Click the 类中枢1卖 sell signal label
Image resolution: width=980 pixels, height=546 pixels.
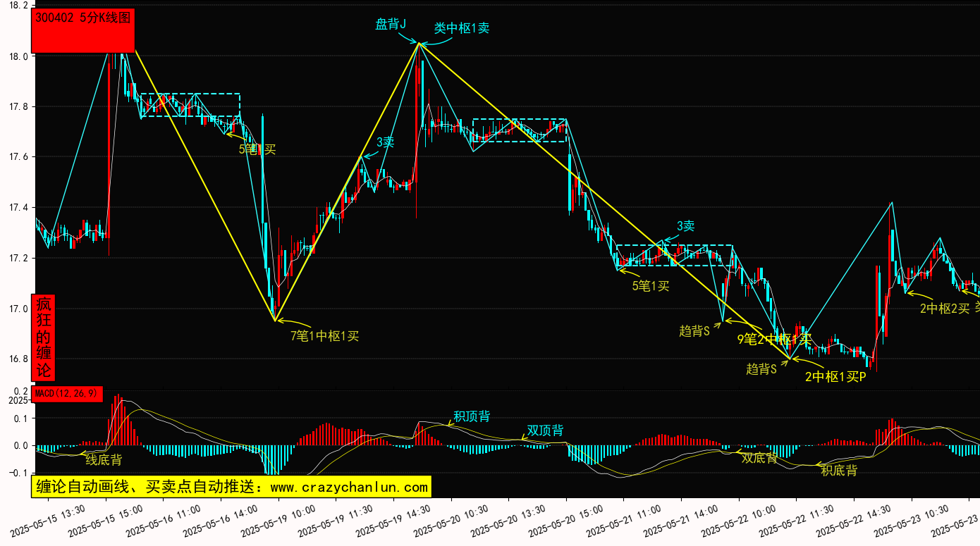(462, 28)
